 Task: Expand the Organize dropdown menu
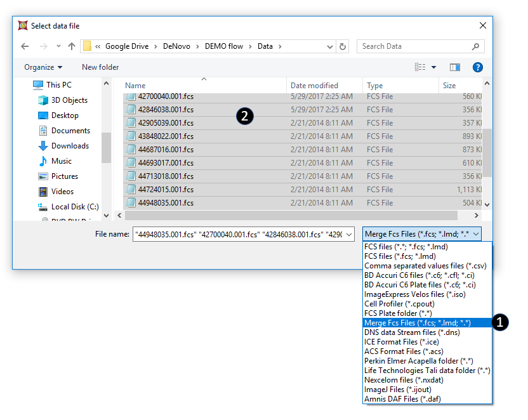(x=43, y=67)
